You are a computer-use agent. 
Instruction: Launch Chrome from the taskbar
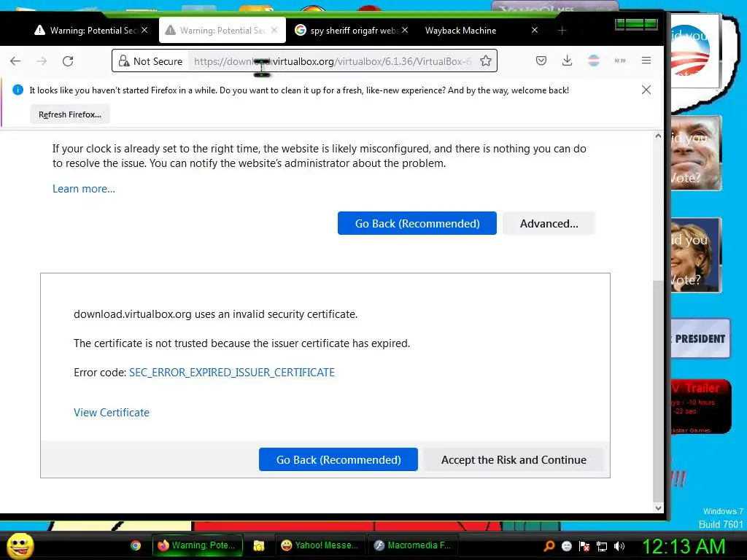click(136, 545)
